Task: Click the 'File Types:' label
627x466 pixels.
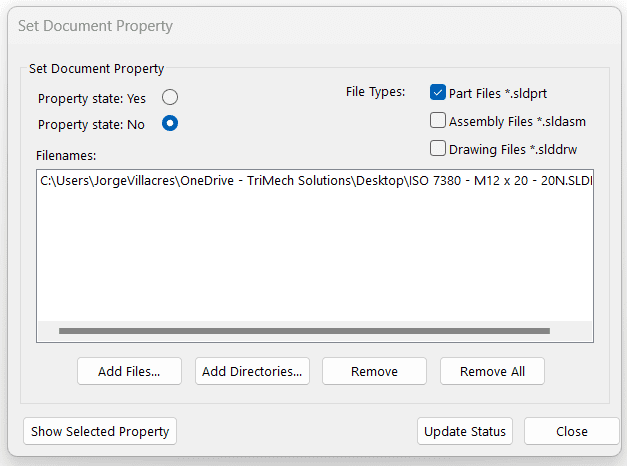Action: (375, 92)
